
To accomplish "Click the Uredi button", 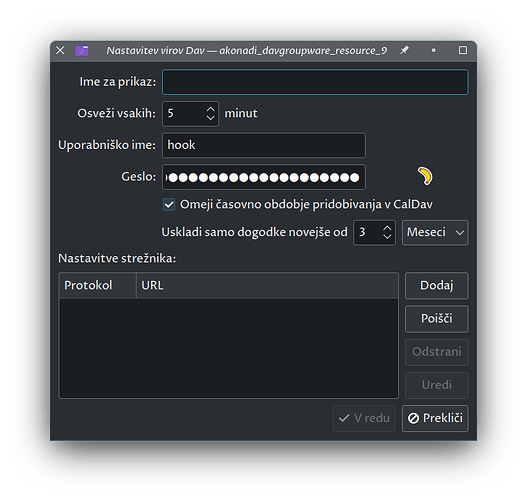I will tap(436, 385).
